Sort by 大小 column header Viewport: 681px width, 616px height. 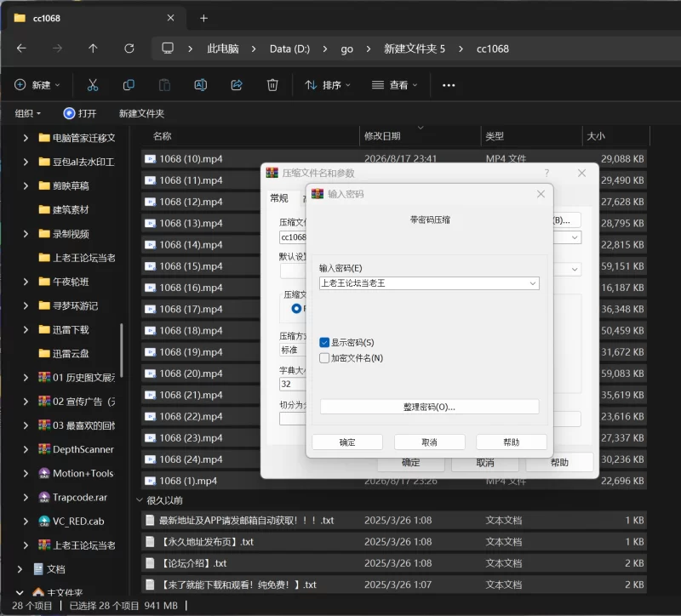(x=615, y=136)
